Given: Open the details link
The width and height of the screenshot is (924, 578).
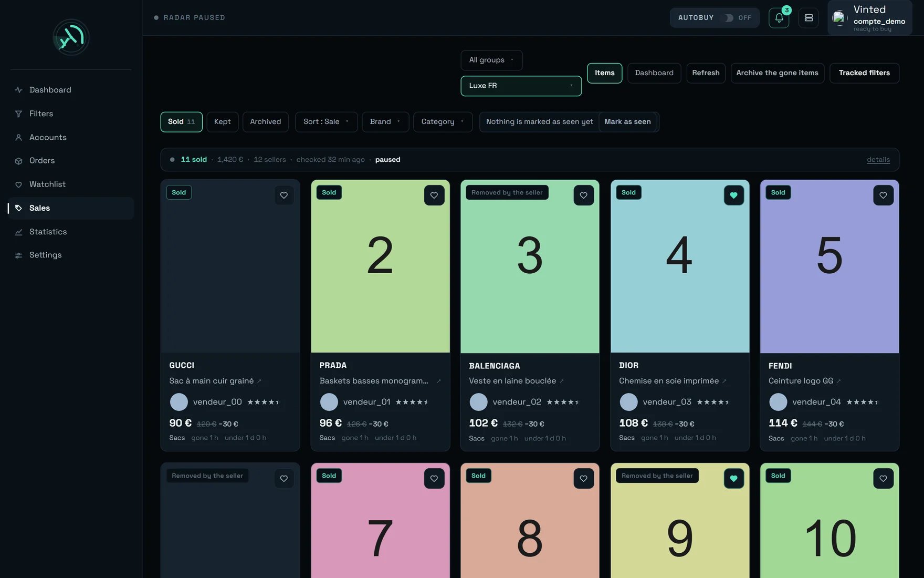Looking at the screenshot, I should tap(878, 160).
